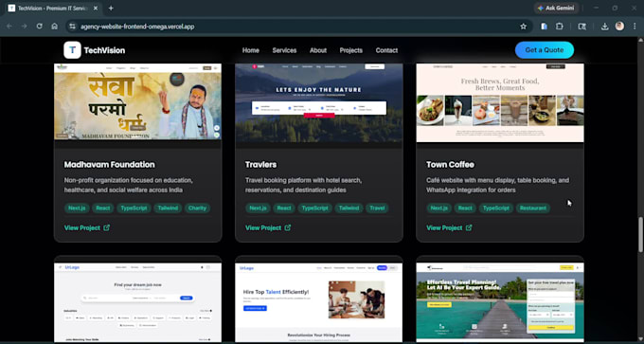The height and width of the screenshot is (344, 644).
Task: Open a new browser tab
Action: point(111,9)
